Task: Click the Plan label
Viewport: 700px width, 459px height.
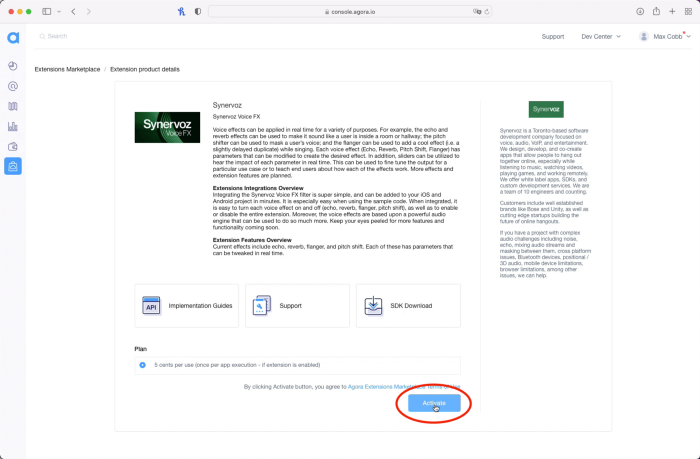Action: (141, 349)
